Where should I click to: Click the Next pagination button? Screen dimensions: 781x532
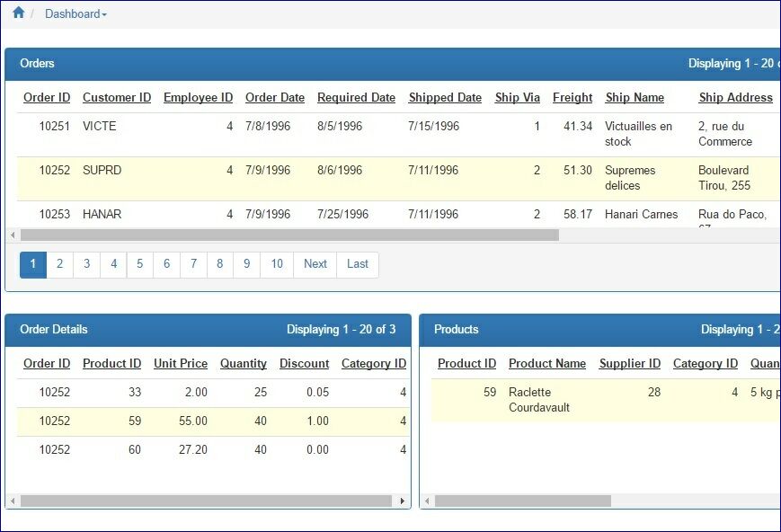coord(315,264)
